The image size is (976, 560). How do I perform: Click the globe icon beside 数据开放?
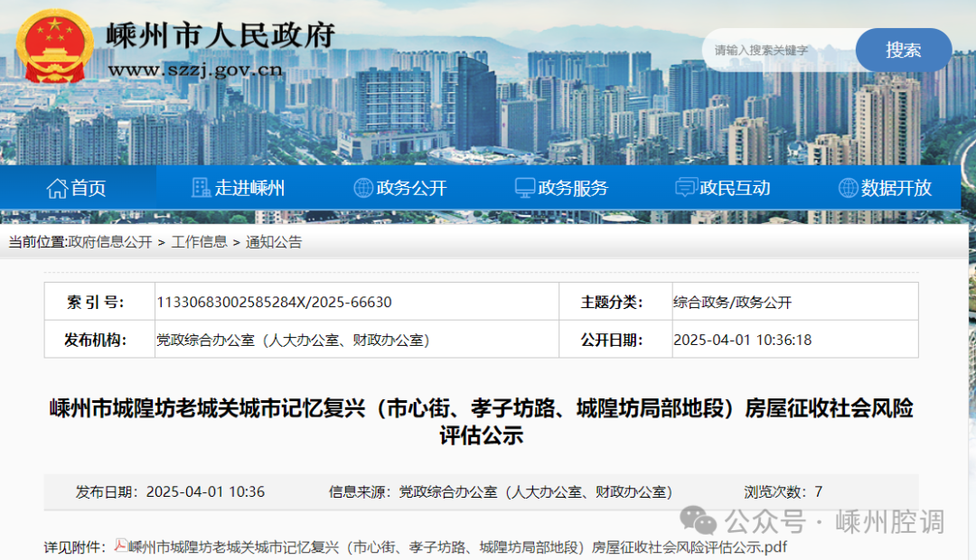tap(848, 188)
